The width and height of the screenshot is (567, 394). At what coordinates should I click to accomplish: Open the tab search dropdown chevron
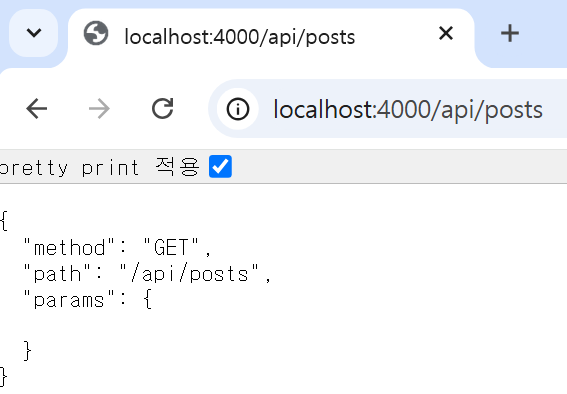[x=34, y=33]
